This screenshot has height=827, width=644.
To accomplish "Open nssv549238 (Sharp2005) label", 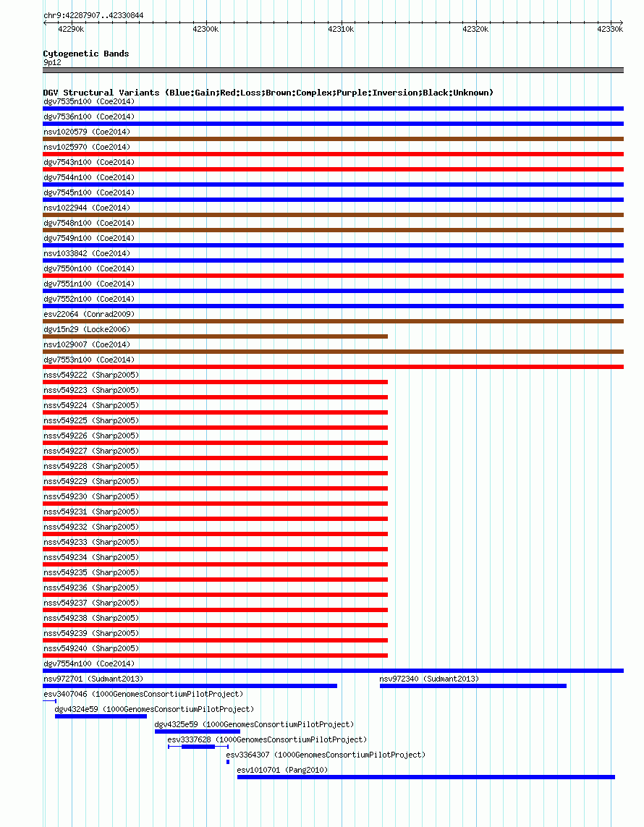I will click(x=91, y=618).
